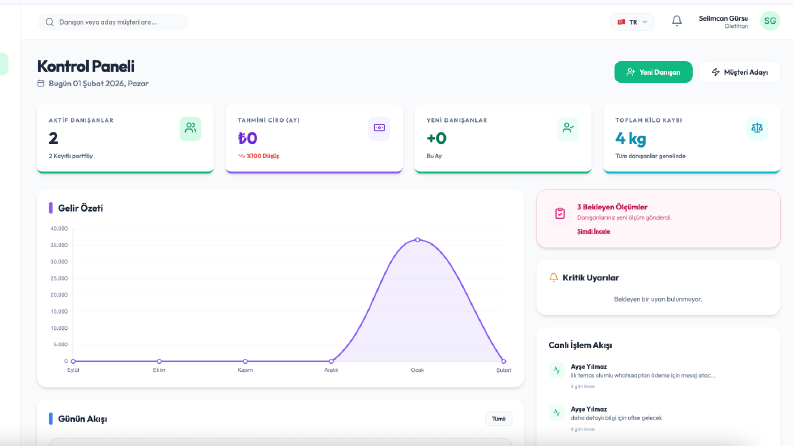Click the Tahmini Ciro banknote icon
Viewport: 793px width, 446px height.
point(379,128)
